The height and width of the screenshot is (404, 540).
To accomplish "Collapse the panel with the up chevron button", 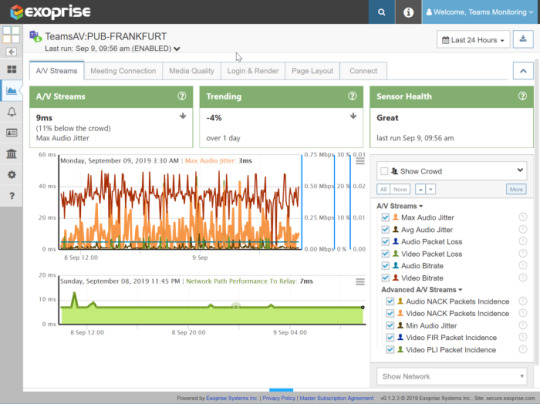I will (523, 71).
